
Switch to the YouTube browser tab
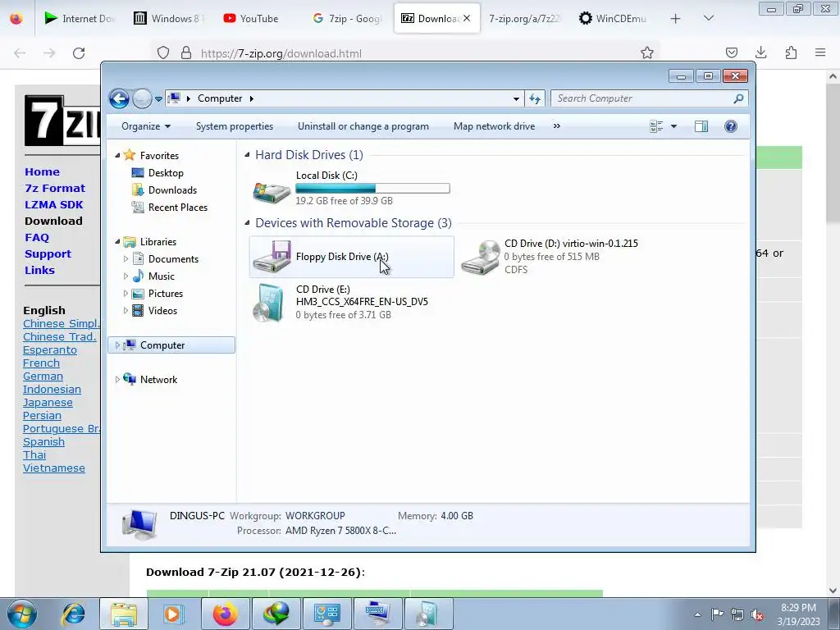tap(252, 18)
